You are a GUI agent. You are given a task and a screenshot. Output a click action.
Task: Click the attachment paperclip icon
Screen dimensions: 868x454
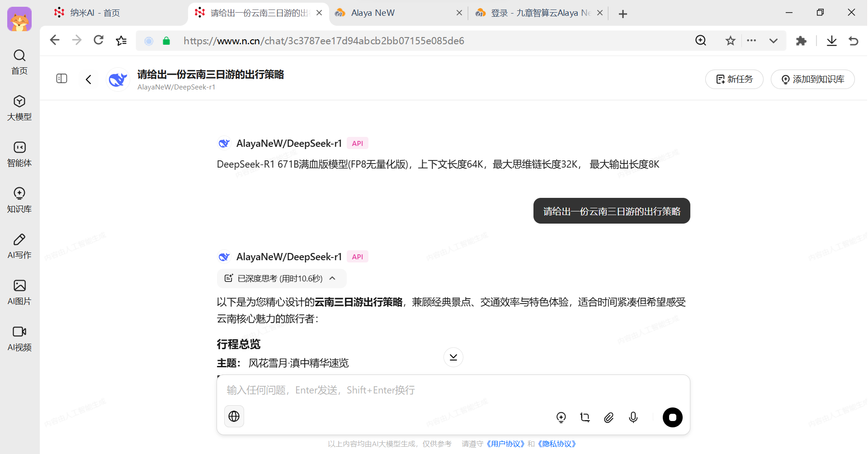(609, 417)
